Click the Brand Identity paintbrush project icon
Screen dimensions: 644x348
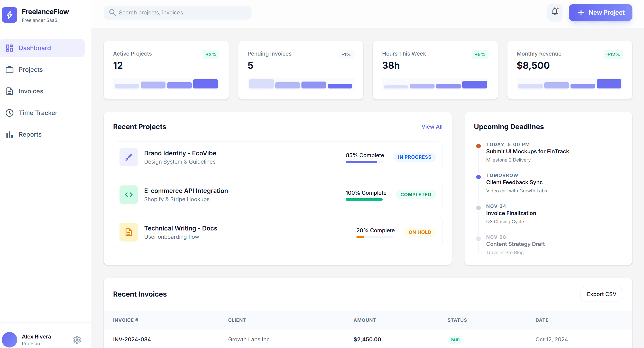(x=128, y=157)
